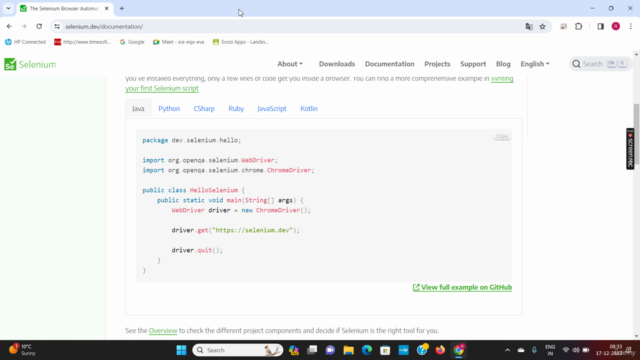Open the Blog nav item
Screen dimensions: 640x360
(503, 64)
